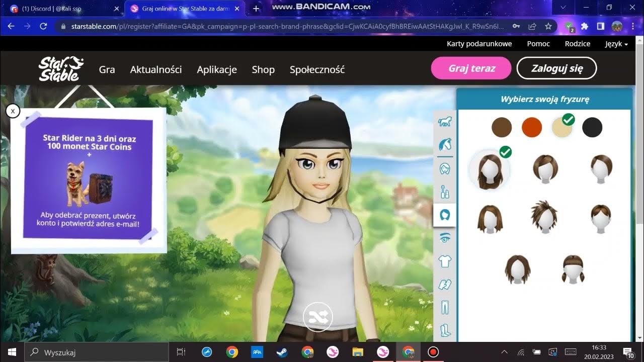Open the Pomoc link
This screenshot has height=362, width=644.
tap(538, 44)
